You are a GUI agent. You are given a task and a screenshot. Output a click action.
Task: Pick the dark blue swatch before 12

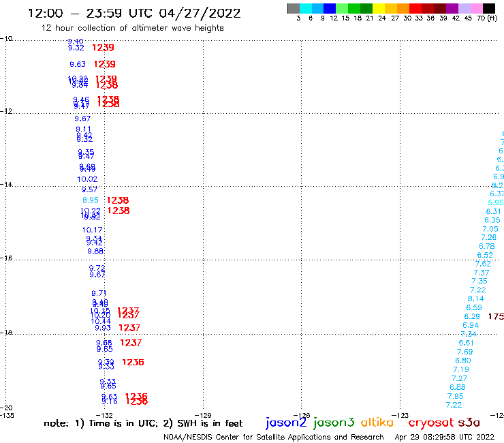coord(330,8)
